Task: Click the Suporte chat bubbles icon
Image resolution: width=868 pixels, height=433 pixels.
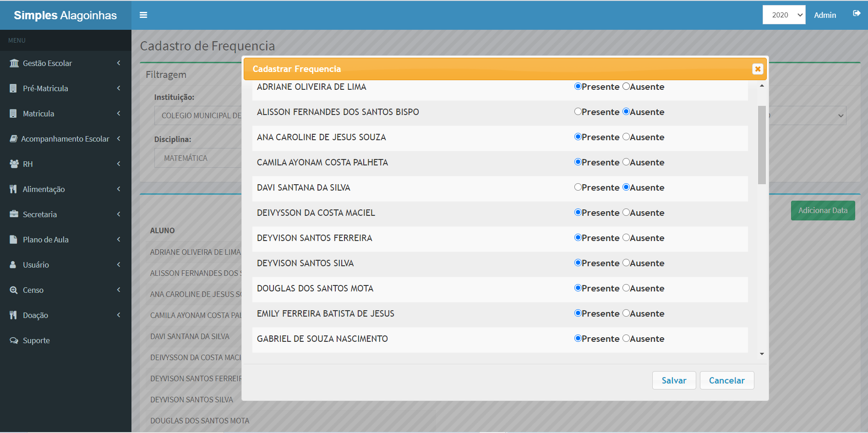Action: tap(14, 340)
